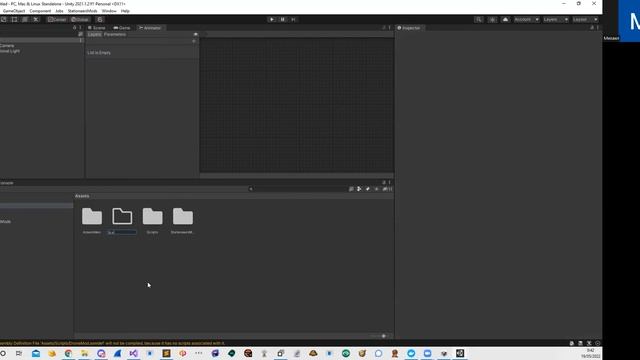Open Unity icon on the taskbar
Image resolution: width=640 pixels, height=360 pixels.
(x=460, y=353)
